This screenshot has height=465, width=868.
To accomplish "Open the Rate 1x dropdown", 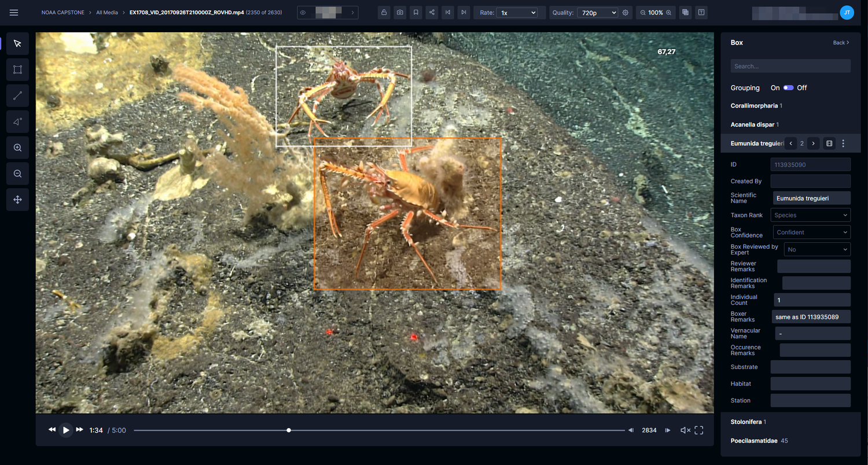I will (517, 12).
